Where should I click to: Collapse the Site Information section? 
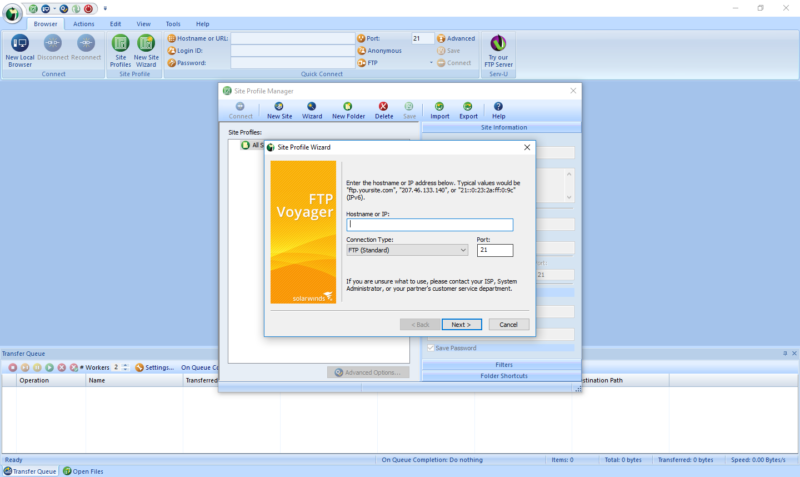501,128
